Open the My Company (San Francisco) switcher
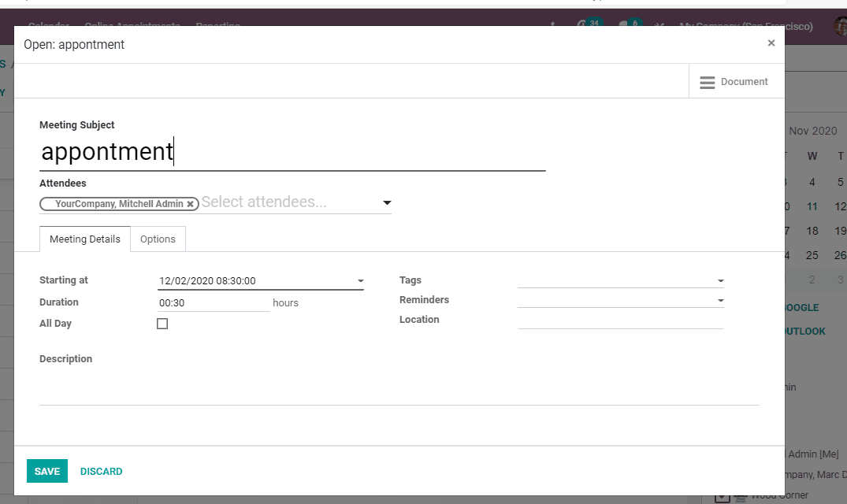The width and height of the screenshot is (847, 504). tap(745, 25)
